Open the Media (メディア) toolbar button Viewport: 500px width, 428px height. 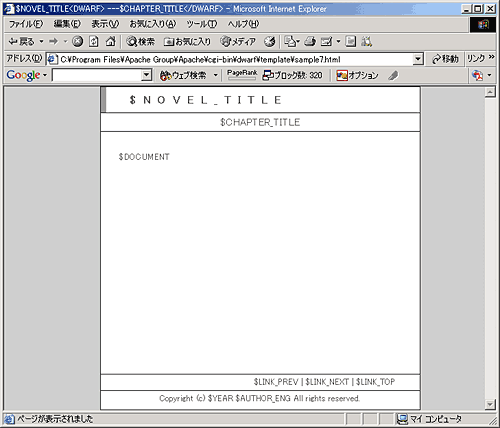238,41
